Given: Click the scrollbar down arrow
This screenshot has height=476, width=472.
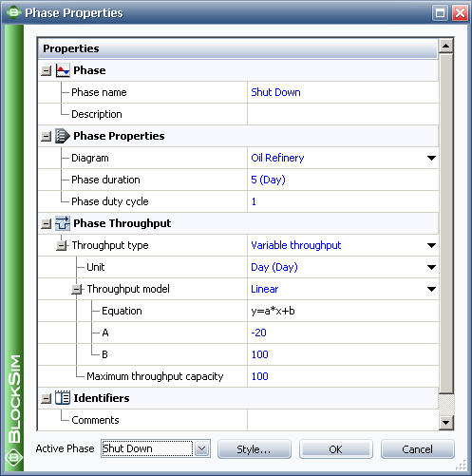Looking at the screenshot, I should click(446, 422).
